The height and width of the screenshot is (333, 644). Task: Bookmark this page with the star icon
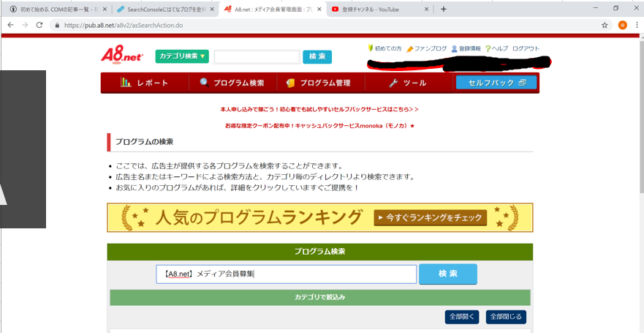[x=605, y=25]
